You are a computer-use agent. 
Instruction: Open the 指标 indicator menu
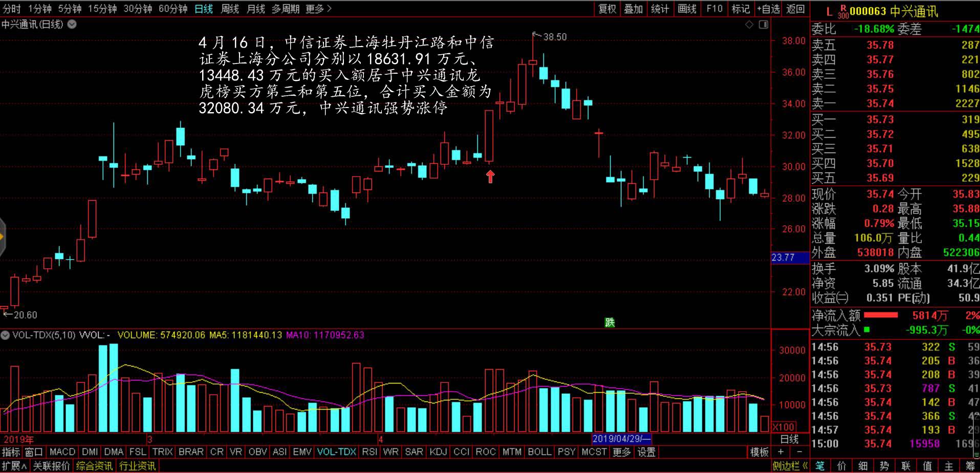tap(11, 452)
